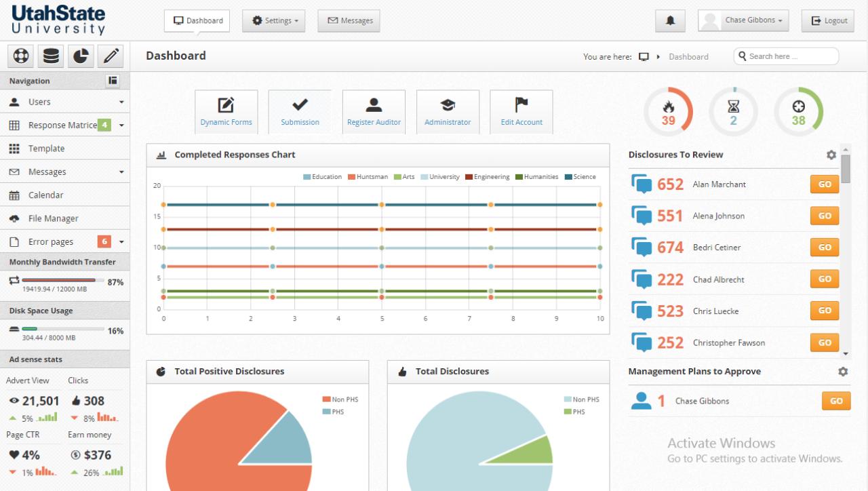Image resolution: width=868 pixels, height=491 pixels.
Task: Click the flame counter showing 39
Action: click(x=668, y=111)
